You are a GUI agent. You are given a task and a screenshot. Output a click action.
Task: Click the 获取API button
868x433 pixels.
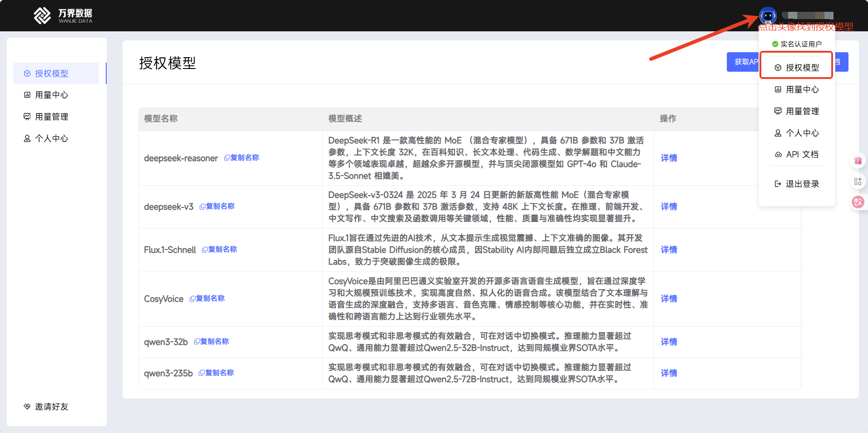(743, 62)
